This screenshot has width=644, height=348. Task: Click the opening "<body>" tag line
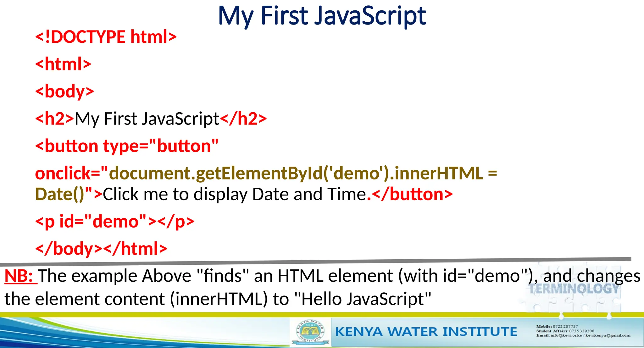tap(64, 91)
